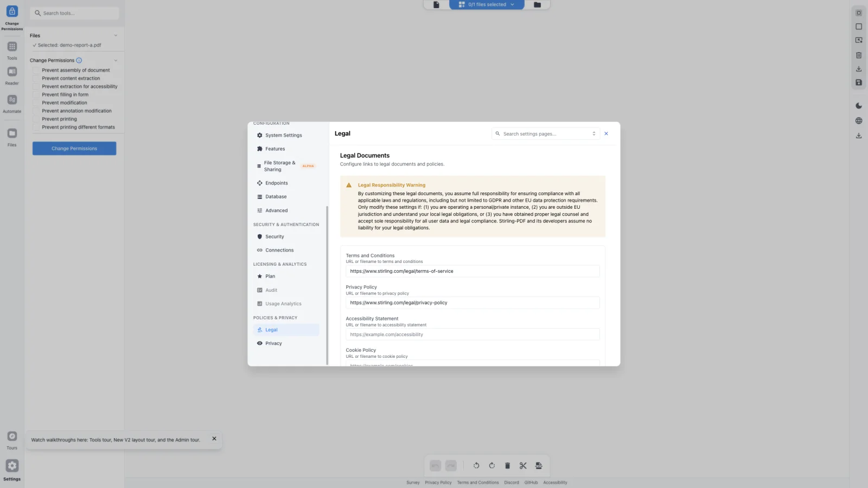This screenshot has width=868, height=488.
Task: Click the download icon below the globe
Action: [859, 136]
